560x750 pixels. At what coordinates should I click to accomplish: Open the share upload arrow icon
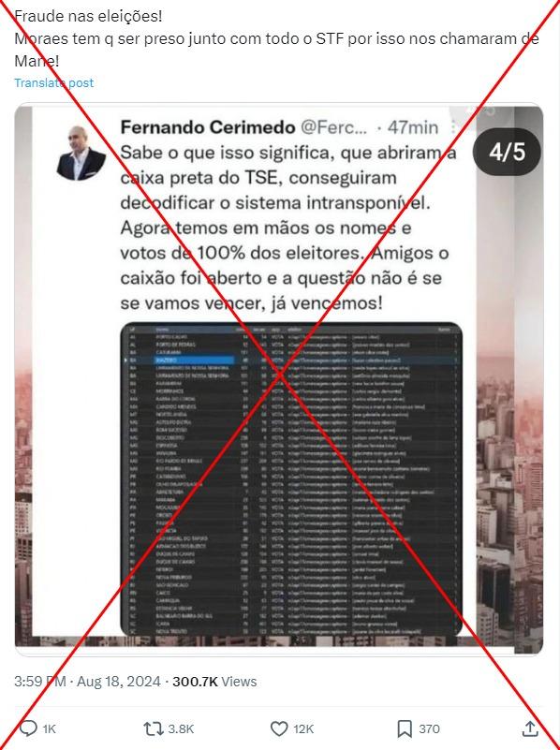tap(530, 728)
